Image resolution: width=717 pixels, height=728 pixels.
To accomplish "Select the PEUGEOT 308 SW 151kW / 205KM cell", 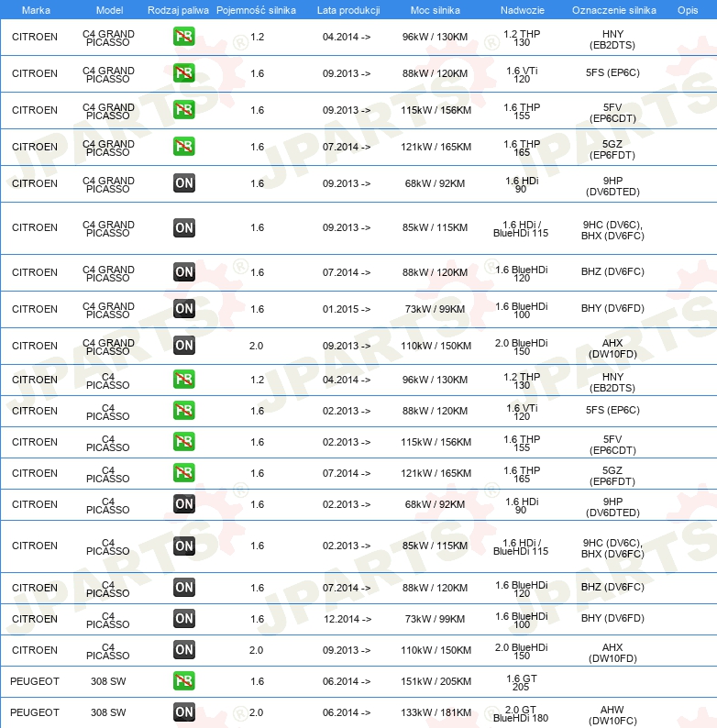I will click(x=436, y=681).
